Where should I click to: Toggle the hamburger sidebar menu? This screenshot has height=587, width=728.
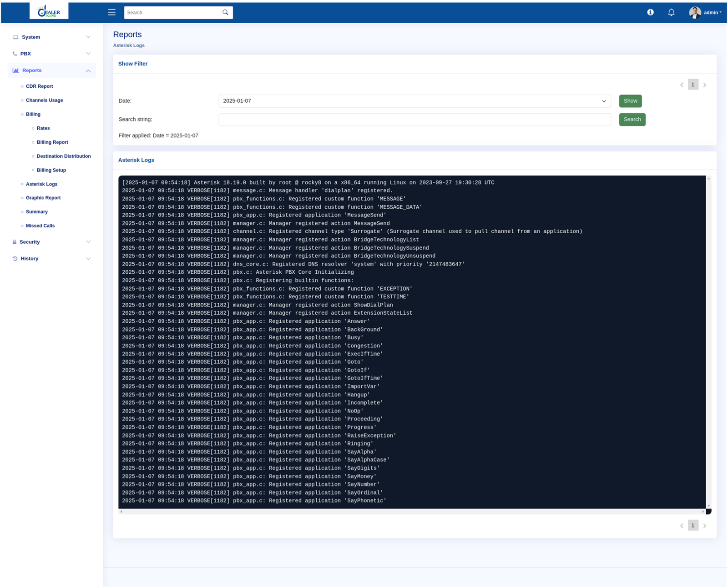coord(111,12)
